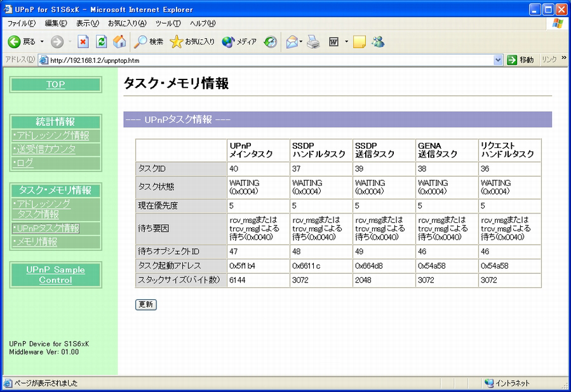Open the Search magnifier tool
The height and width of the screenshot is (392, 571).
(140, 42)
